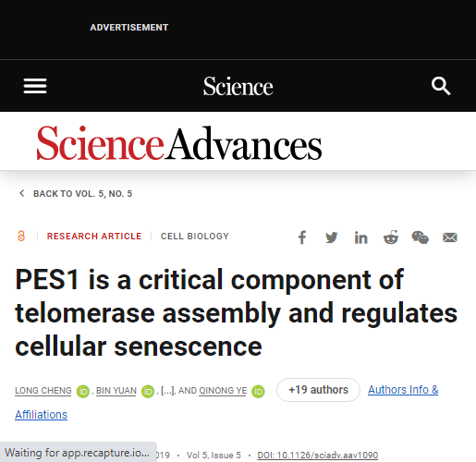Share article via WeChat
Viewport: 476px width, 462px height.
point(420,237)
